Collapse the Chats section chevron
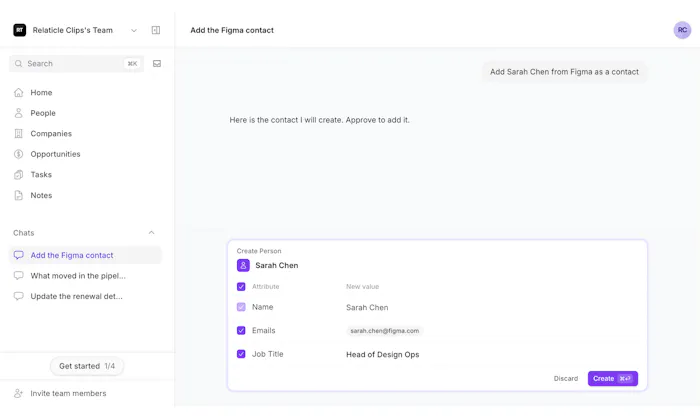Screen dimensions: 700x419 tap(151, 232)
